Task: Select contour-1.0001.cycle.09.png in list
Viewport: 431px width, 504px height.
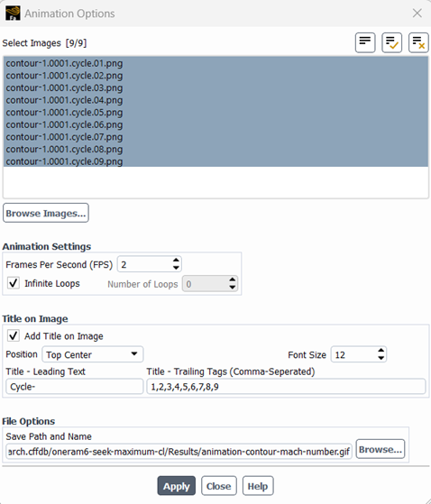Action: (x=215, y=161)
